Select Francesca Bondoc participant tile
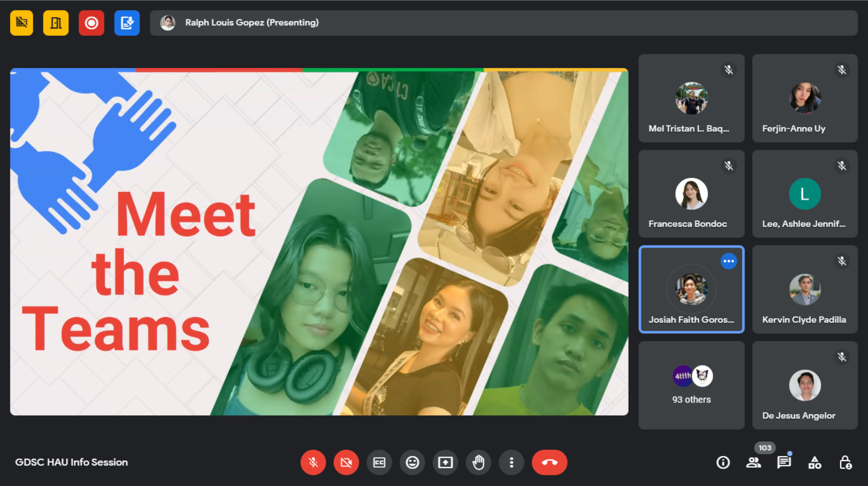 (x=692, y=194)
